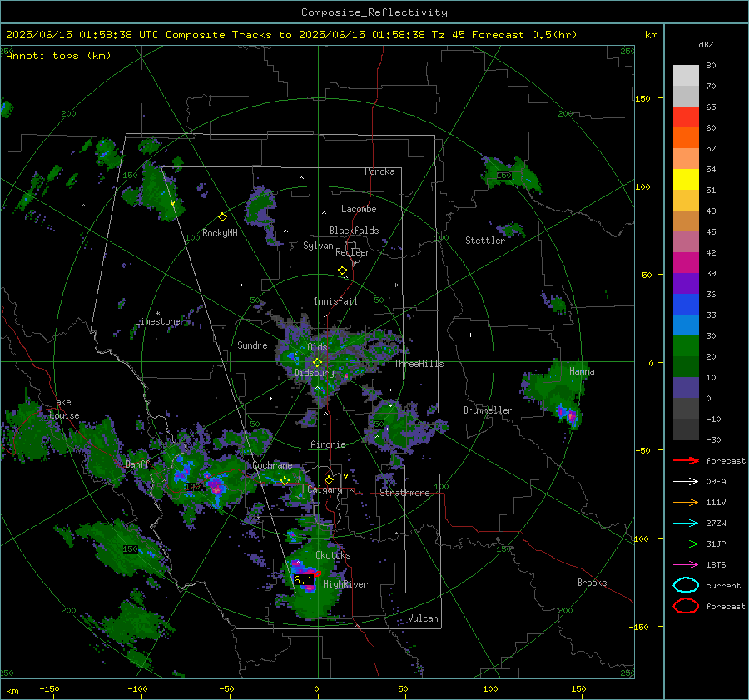The image size is (749, 700).
Task: Click the red forecast arrow in legend
Action: [686, 460]
